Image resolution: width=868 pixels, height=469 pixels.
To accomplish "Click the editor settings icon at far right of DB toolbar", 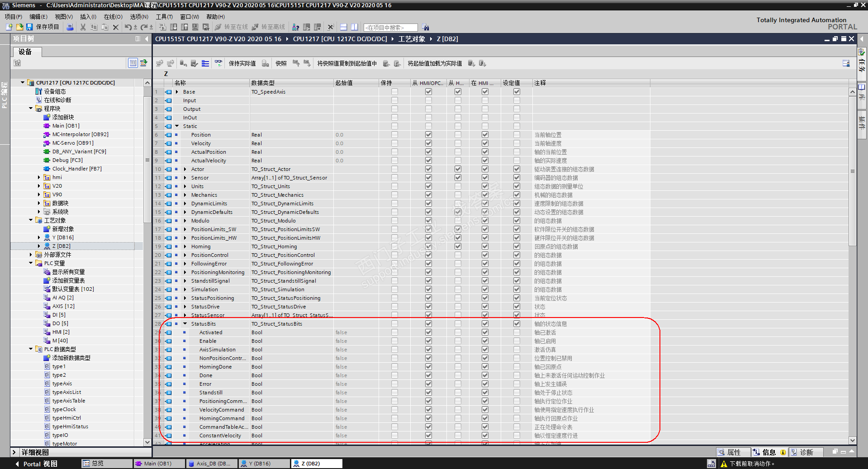I will click(846, 63).
